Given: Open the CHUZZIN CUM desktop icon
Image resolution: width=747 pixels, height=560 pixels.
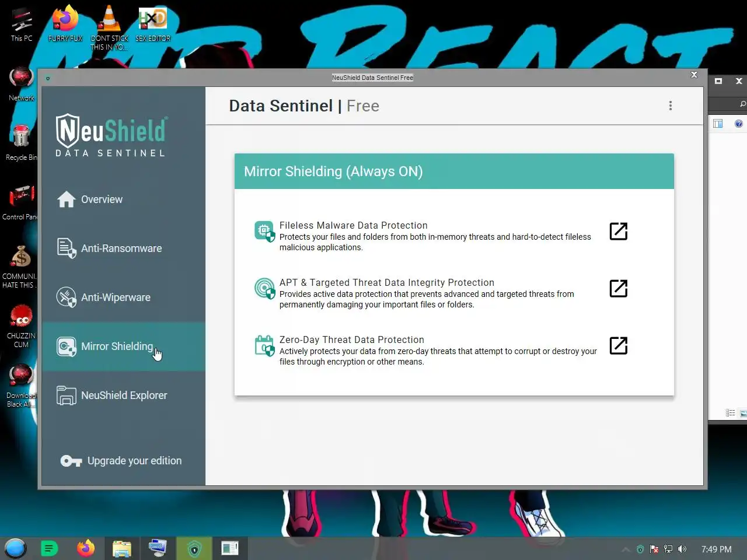Looking at the screenshot, I should pyautogui.click(x=21, y=325).
